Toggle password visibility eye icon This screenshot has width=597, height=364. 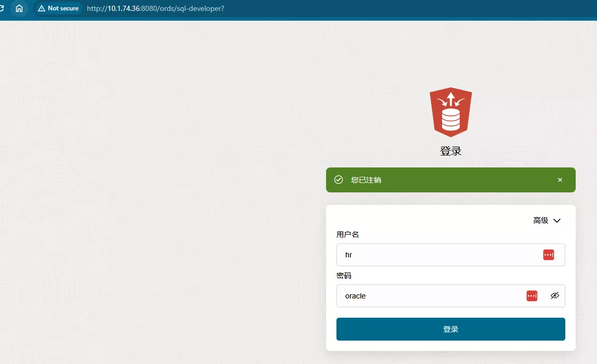tap(555, 296)
